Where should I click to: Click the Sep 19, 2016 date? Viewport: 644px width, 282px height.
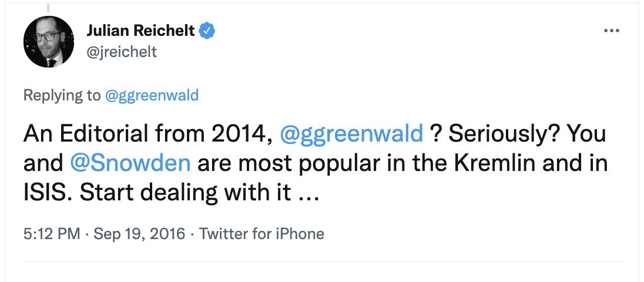pyautogui.click(x=140, y=234)
